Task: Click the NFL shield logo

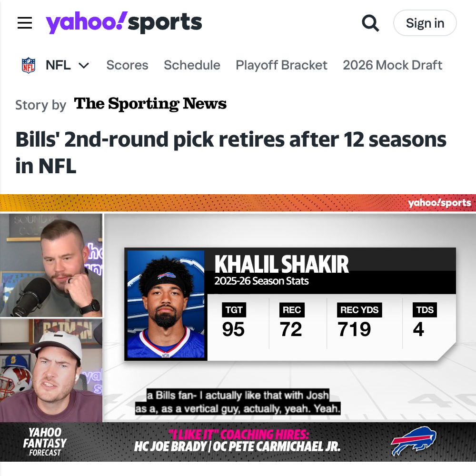Action: (x=29, y=65)
